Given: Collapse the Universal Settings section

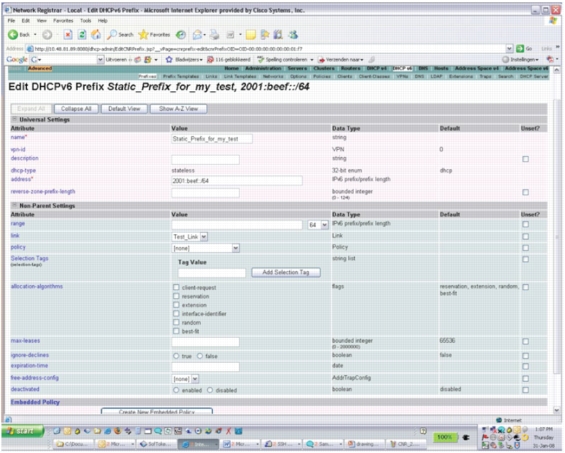Looking at the screenshot, I should coord(15,119).
